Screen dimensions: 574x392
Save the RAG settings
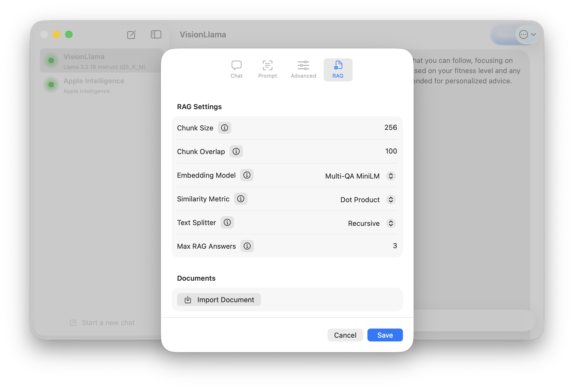[385, 335]
